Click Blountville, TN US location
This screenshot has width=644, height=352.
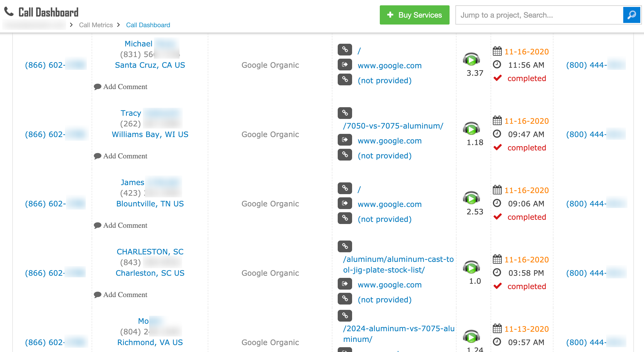click(150, 204)
